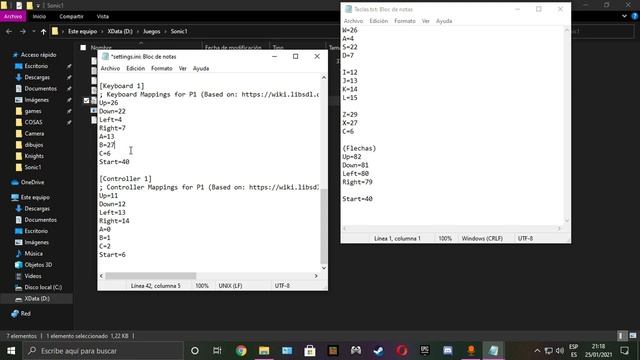Viewport: 640px width, 360px height.
Task: Open Compartir ribbon tab in Explorer
Action: (x=71, y=16)
